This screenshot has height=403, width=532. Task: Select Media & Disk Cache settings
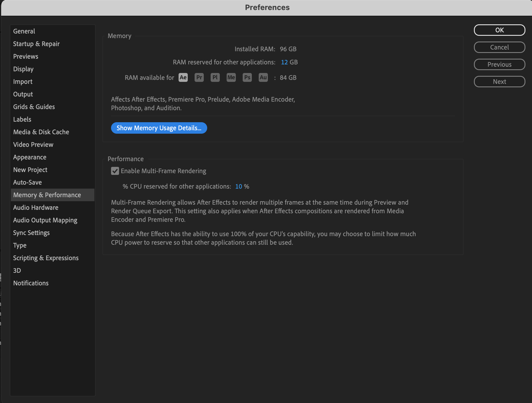[x=41, y=132]
